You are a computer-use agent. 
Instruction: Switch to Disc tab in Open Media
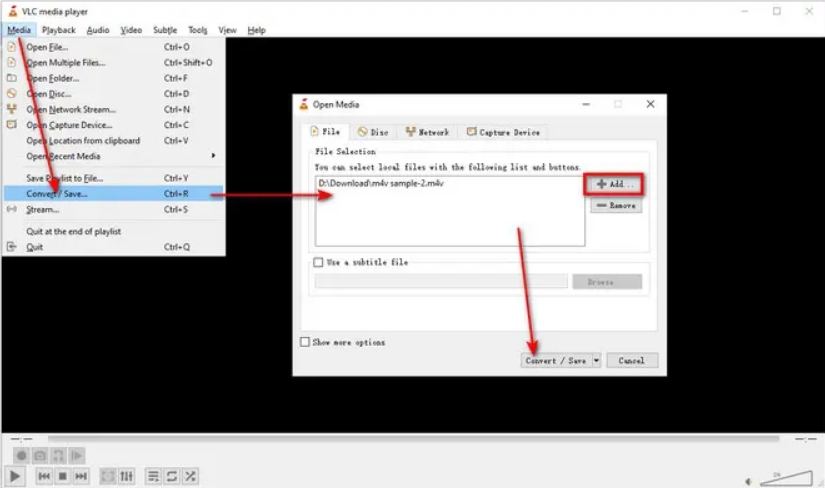coord(373,132)
